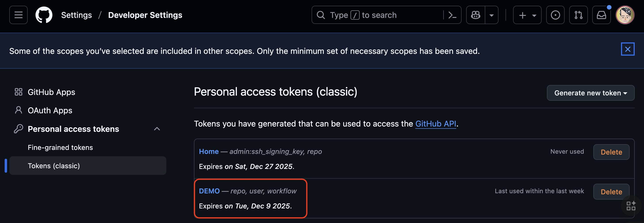Open the pull requests icon
The width and height of the screenshot is (644, 223).
[578, 15]
